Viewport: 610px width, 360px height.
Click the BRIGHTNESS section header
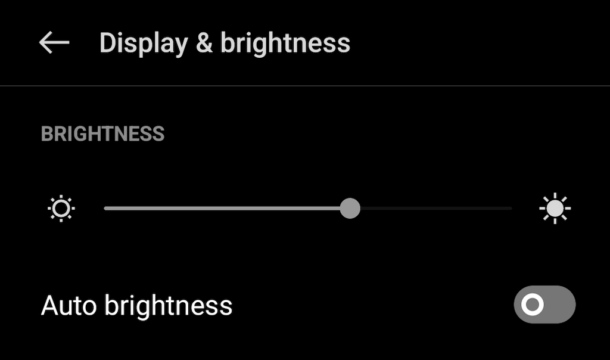103,134
